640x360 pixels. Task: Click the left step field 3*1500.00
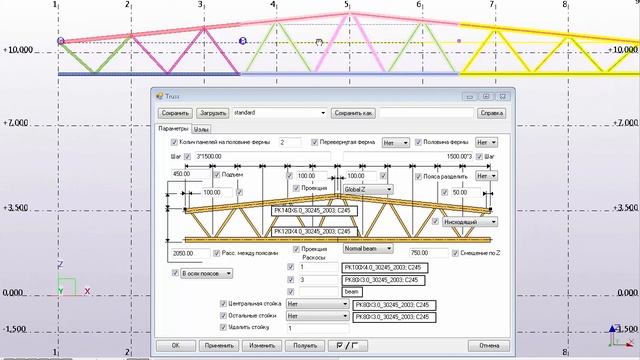tap(262, 157)
